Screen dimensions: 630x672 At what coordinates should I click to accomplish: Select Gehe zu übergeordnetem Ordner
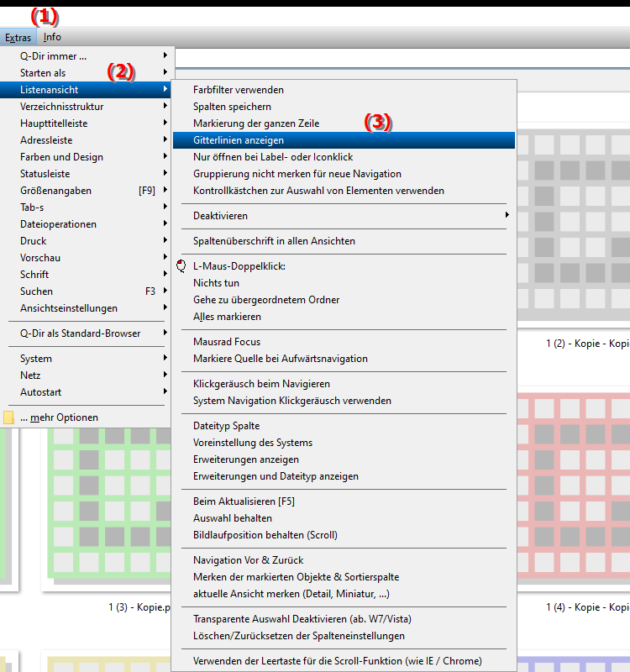344,300
